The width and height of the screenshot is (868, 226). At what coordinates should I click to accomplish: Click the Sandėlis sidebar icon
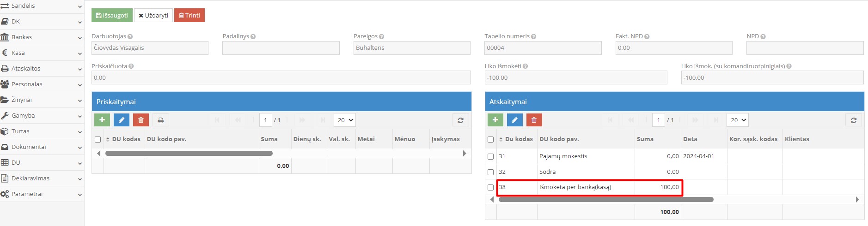[5, 6]
